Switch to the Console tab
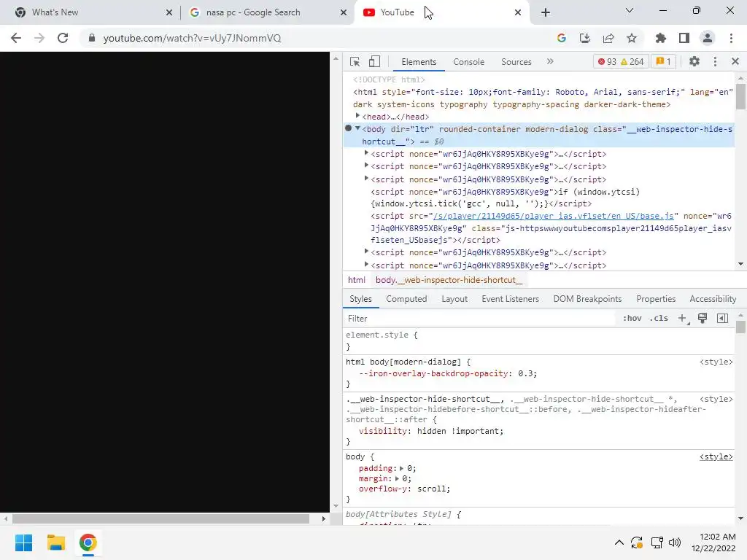747x560 pixels. (468, 62)
